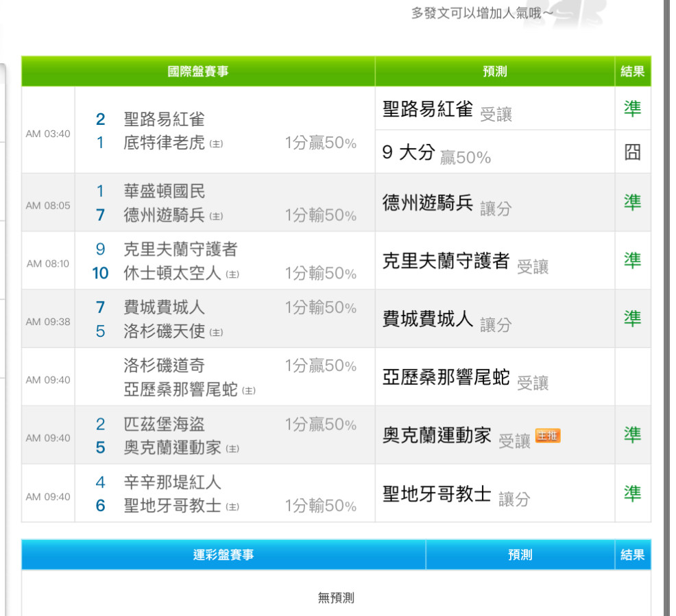Click 1分輸50% odds for 費城費城人 match

(321, 307)
